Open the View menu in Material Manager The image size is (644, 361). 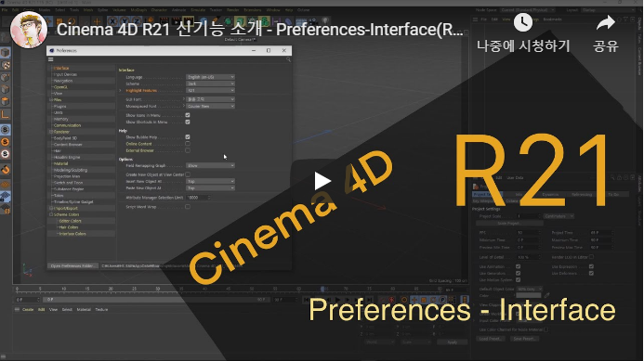53,309
